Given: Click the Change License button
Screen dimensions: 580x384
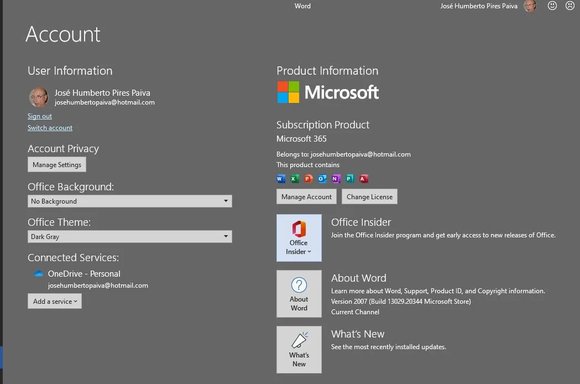Looking at the screenshot, I should tap(370, 196).
